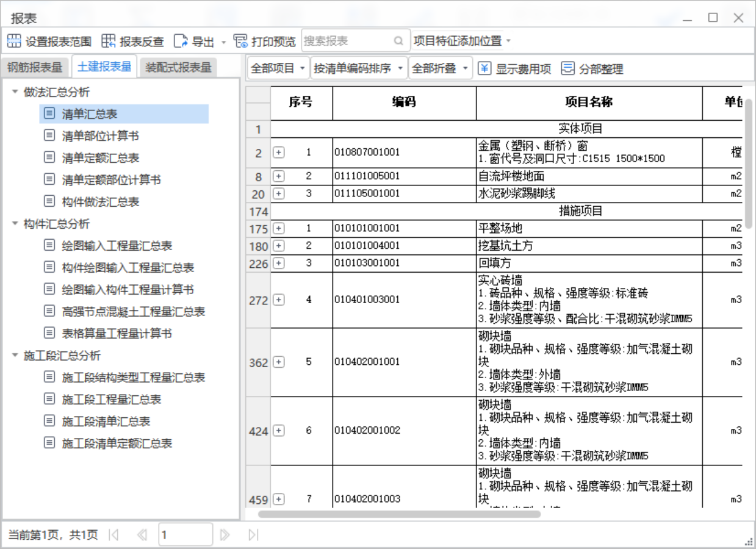Select the 清单汇总表 report
This screenshot has width=756, height=549.
pos(124,113)
